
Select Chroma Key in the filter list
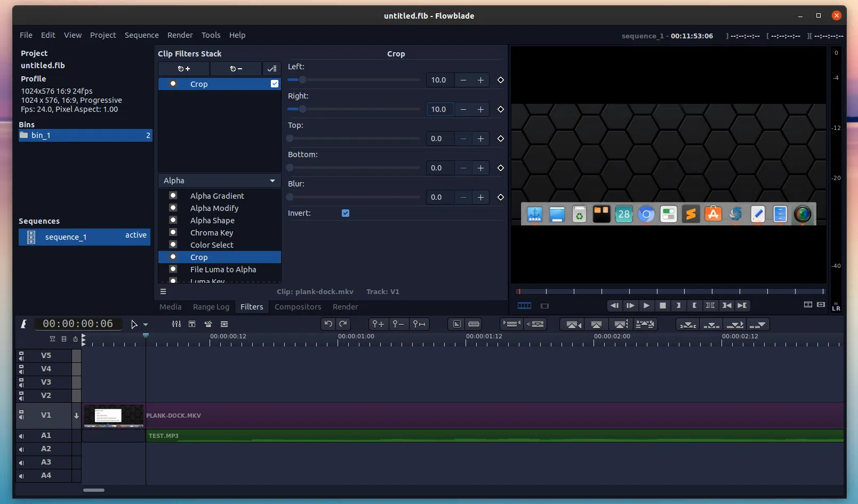[212, 233]
